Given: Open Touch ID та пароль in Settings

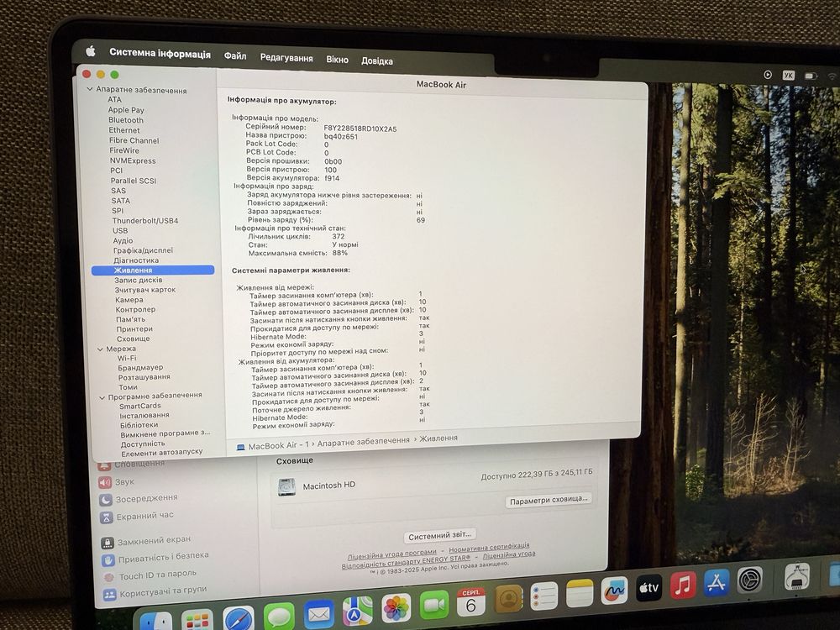Looking at the screenshot, I should pos(158,575).
